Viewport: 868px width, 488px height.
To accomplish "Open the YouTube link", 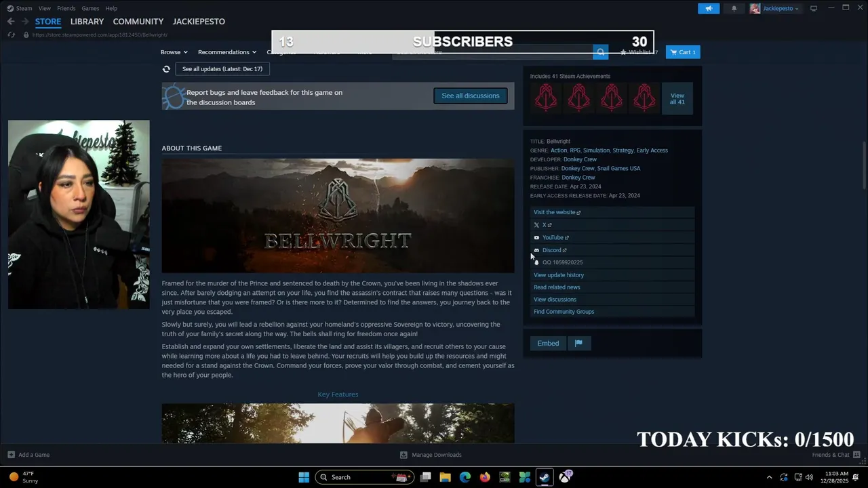I will [x=612, y=238].
